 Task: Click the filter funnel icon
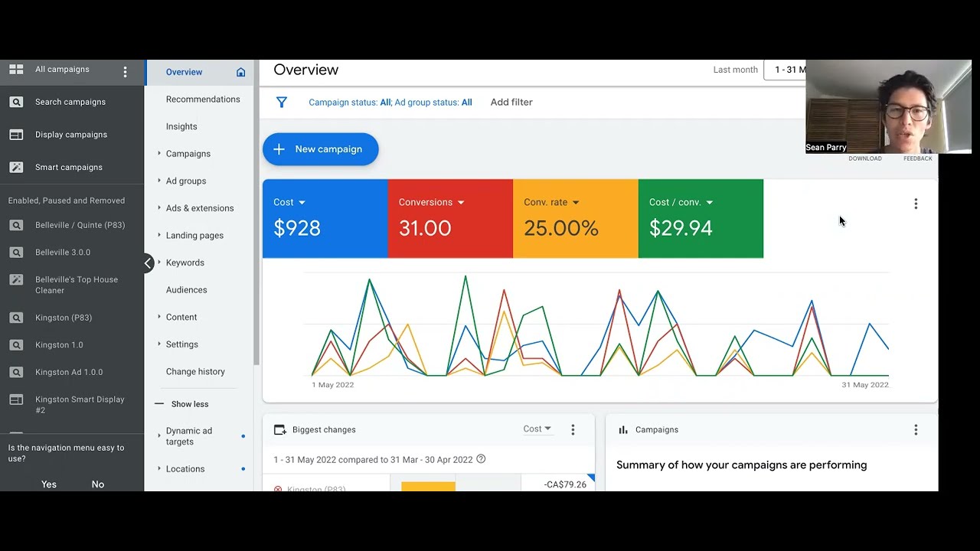point(282,102)
